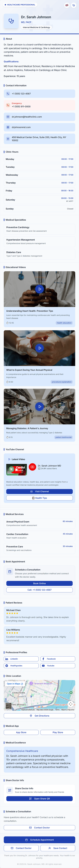Click Contact Doctor under Schedule a Consultation
Image resolution: width=79 pixels, height=868 pixels.
(x=39, y=828)
